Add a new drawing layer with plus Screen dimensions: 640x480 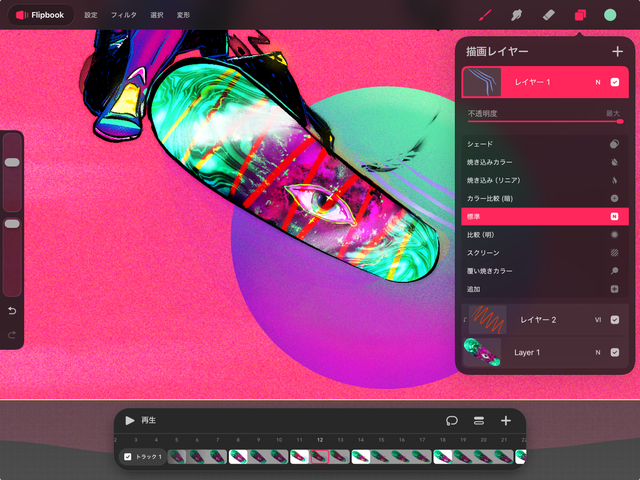(617, 51)
